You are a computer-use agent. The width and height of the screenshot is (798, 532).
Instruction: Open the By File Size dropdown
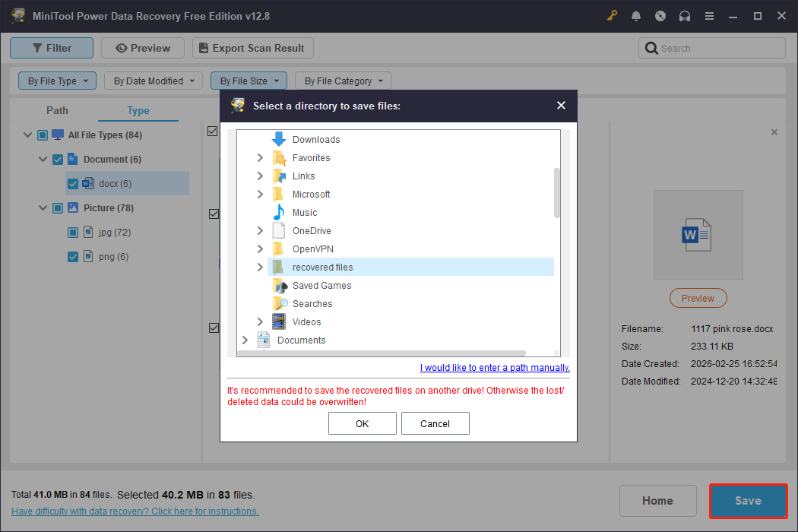point(249,80)
